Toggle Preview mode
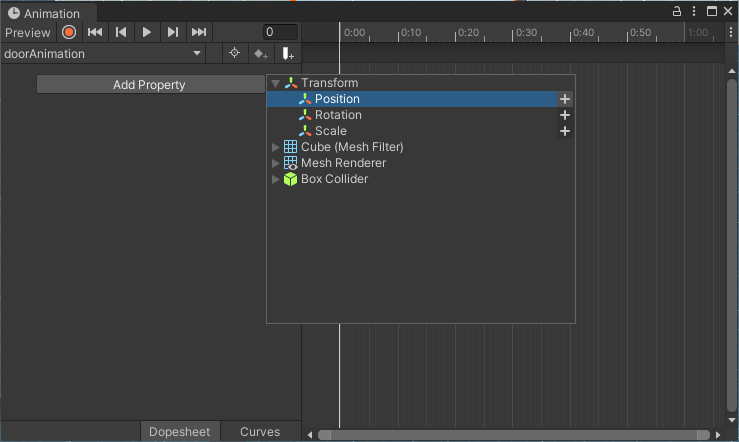739x442 pixels. pyautogui.click(x=27, y=33)
